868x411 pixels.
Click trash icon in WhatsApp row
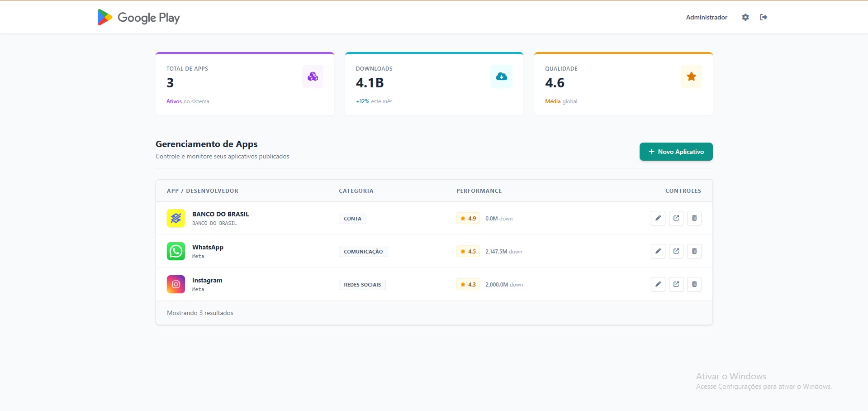[694, 251]
